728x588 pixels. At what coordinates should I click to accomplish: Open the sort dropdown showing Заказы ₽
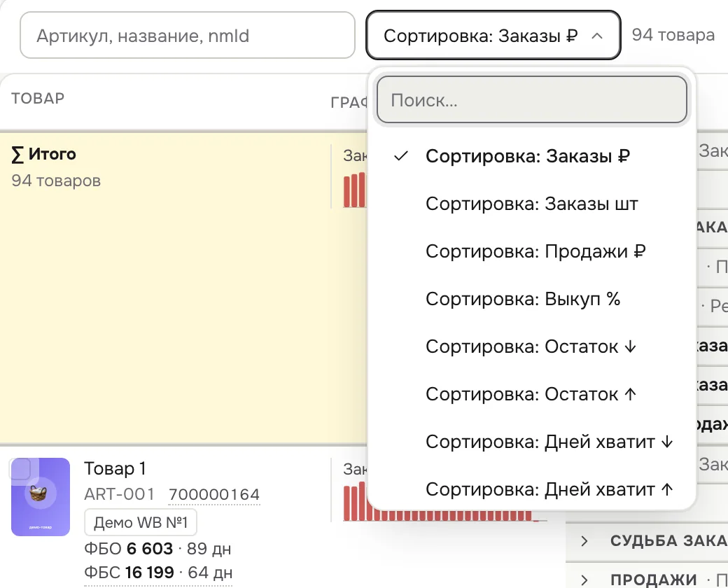click(493, 35)
